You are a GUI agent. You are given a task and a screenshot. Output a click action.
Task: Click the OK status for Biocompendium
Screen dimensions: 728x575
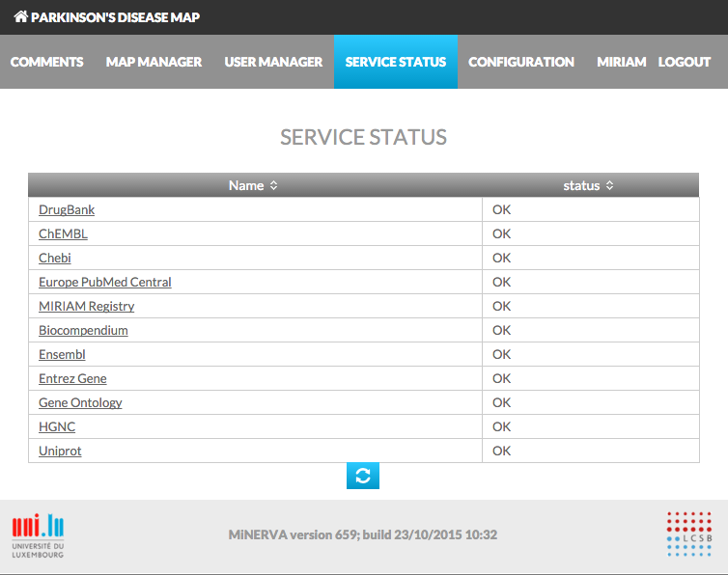501,330
